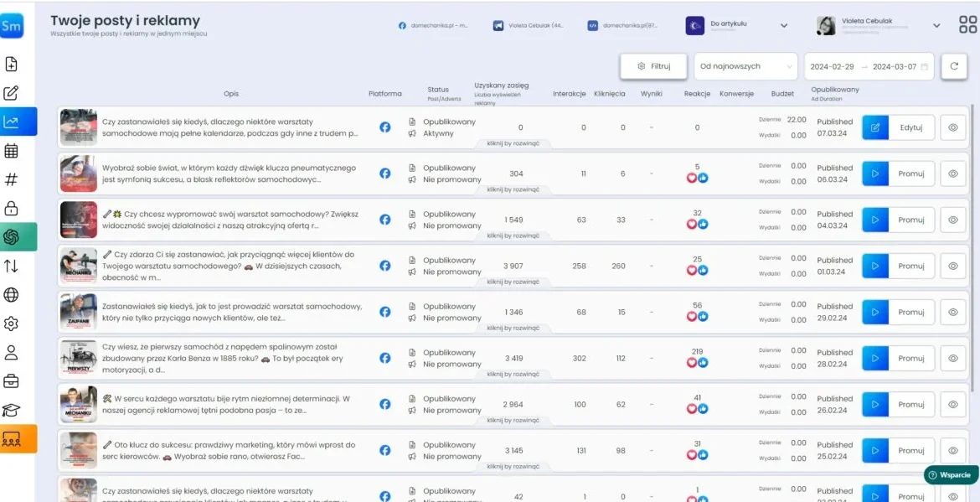The image size is (980, 502).
Task: Click the refresh button beside date range
Action: 953,66
